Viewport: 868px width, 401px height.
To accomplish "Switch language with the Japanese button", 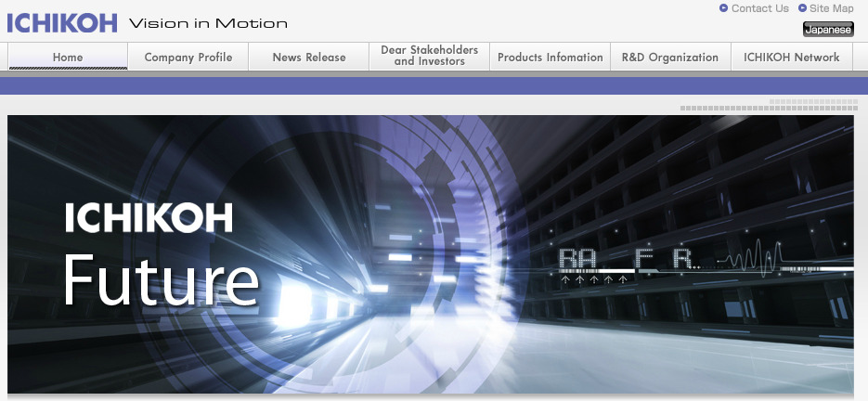I will point(828,30).
